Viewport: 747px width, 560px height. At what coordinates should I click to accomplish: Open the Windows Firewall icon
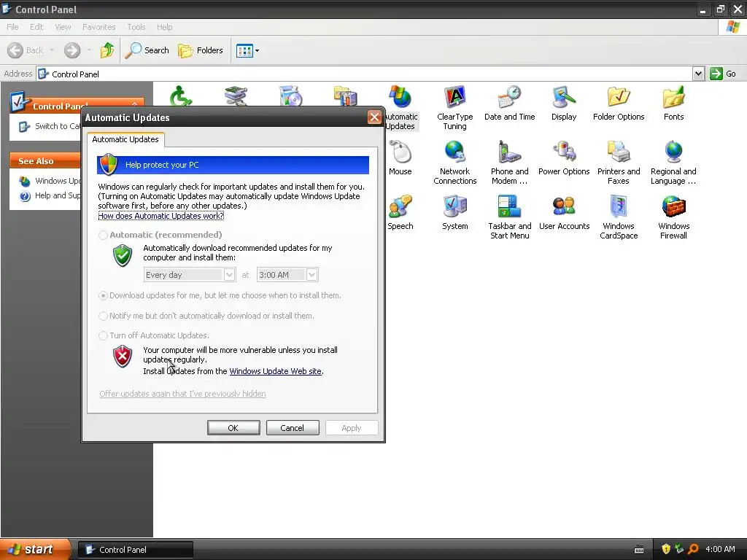click(x=673, y=217)
